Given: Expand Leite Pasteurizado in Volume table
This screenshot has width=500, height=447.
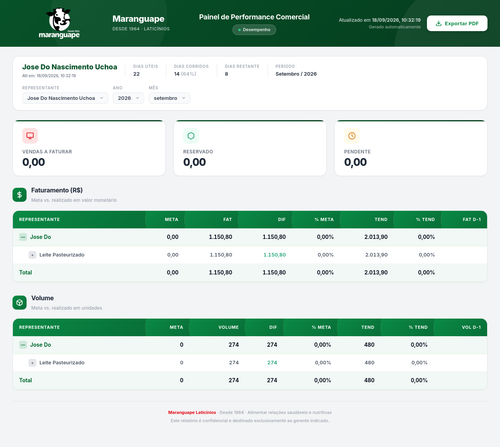Looking at the screenshot, I should [32, 363].
